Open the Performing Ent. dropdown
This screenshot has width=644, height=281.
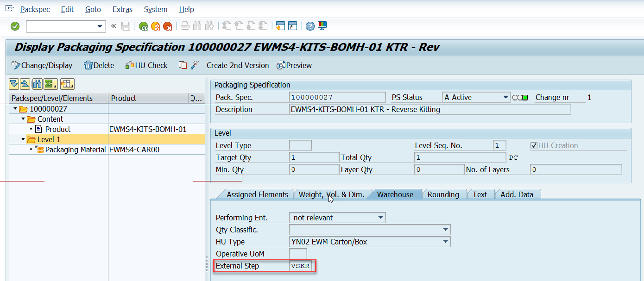click(381, 218)
